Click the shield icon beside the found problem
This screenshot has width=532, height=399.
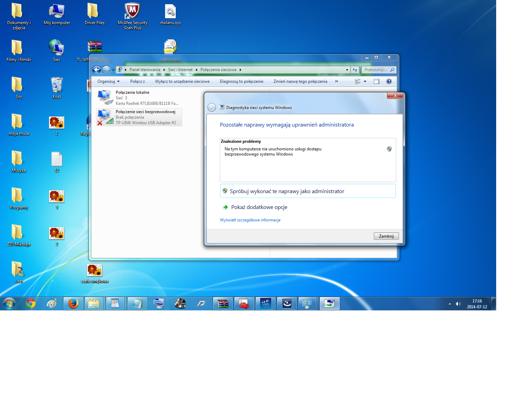coord(389,149)
